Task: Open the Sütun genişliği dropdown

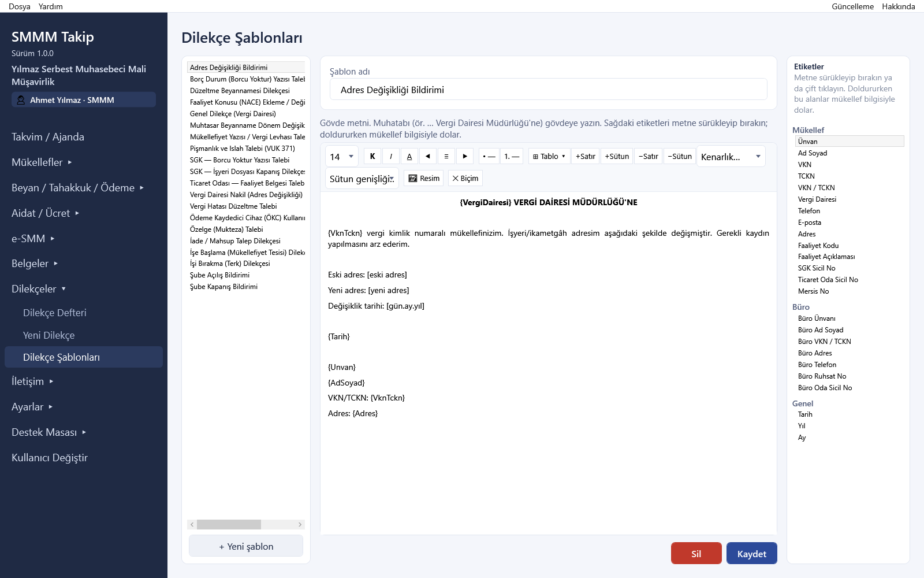Action: pos(362,179)
